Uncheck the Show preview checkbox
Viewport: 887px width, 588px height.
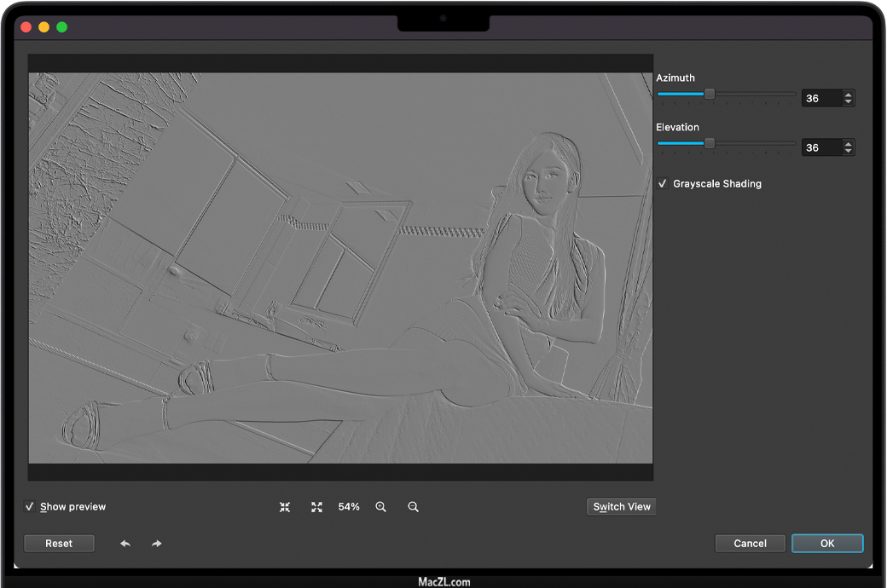click(x=31, y=507)
